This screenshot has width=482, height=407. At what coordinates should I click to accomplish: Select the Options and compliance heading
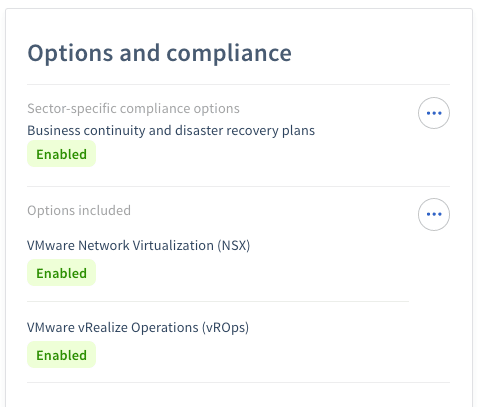pyautogui.click(x=159, y=53)
